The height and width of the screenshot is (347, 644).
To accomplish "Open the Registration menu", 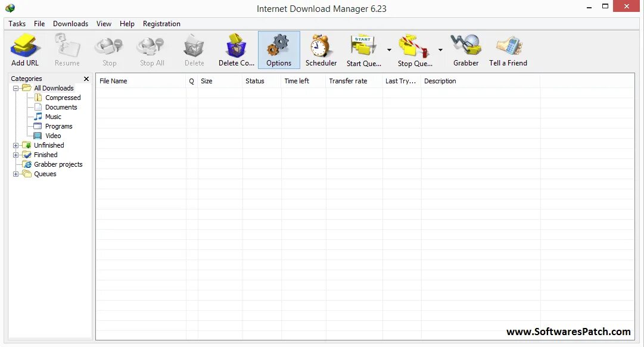I will [x=161, y=24].
